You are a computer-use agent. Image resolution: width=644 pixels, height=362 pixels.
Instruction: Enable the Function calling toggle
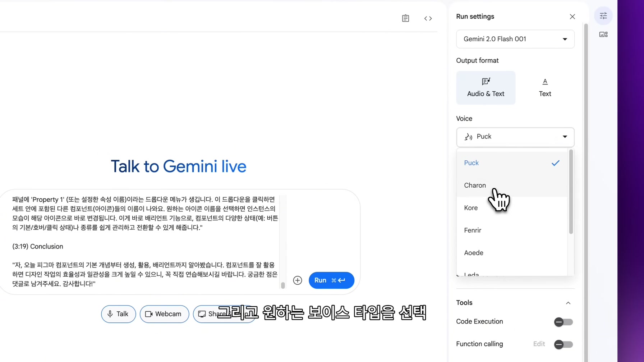coord(563,344)
